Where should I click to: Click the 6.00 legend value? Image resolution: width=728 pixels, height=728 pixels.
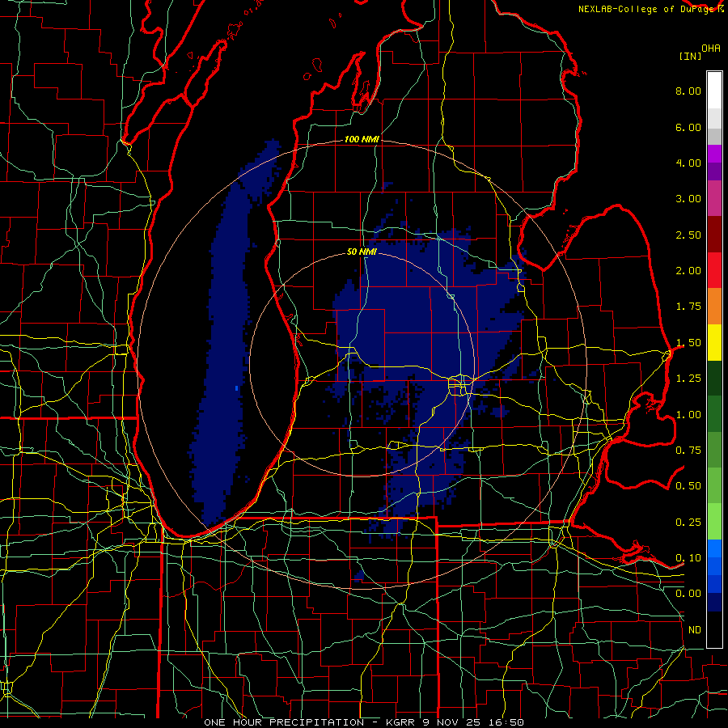pyautogui.click(x=688, y=127)
